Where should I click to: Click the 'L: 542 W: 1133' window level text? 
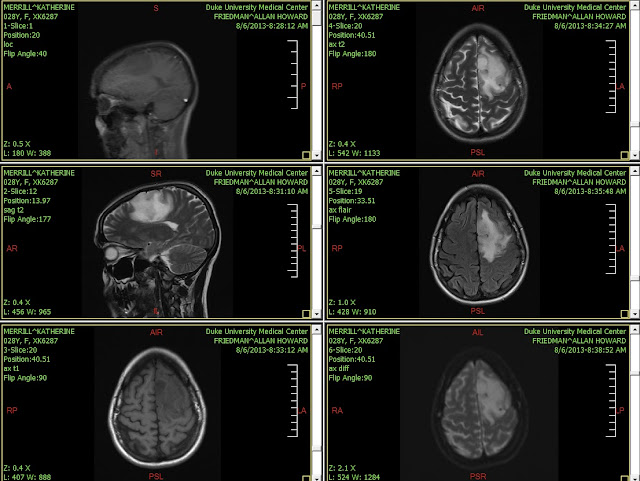354,153
